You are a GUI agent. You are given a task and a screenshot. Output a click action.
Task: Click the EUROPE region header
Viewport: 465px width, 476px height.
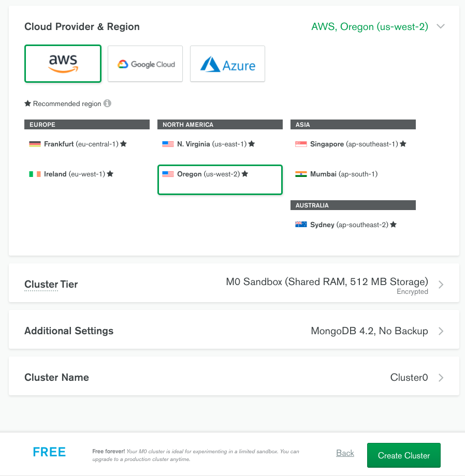(87, 125)
